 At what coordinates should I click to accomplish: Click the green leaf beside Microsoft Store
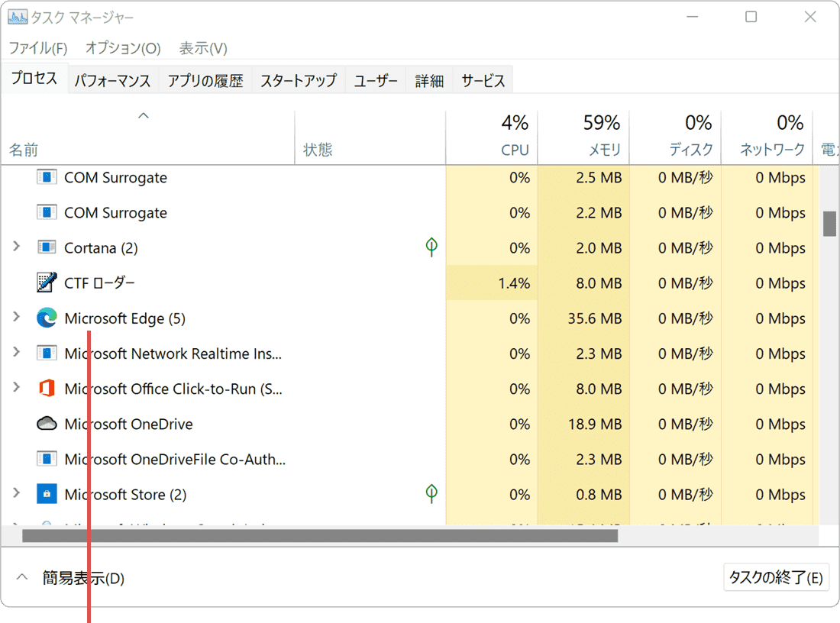431,494
